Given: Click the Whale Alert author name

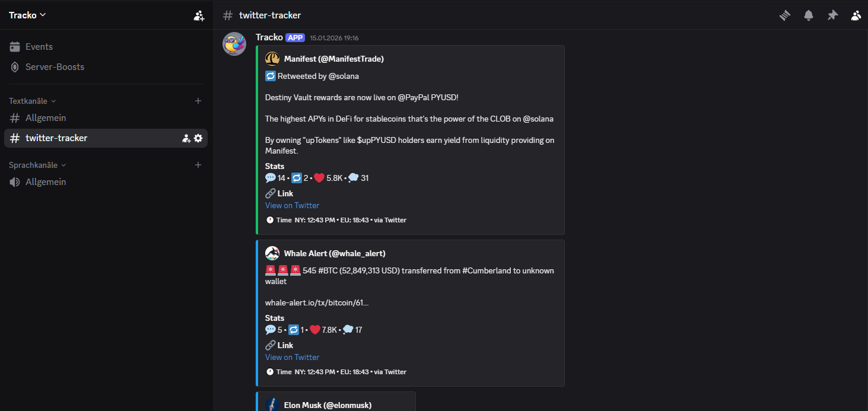Looking at the screenshot, I should coord(335,253).
